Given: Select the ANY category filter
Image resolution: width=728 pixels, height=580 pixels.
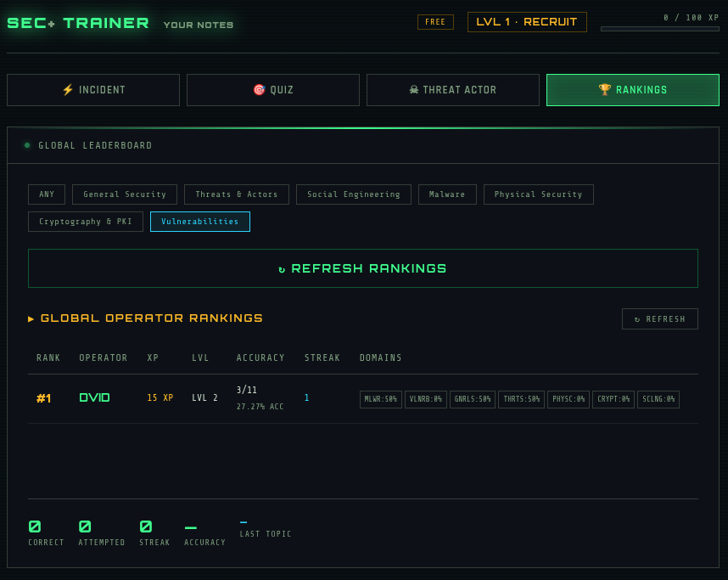Looking at the screenshot, I should click(46, 194).
